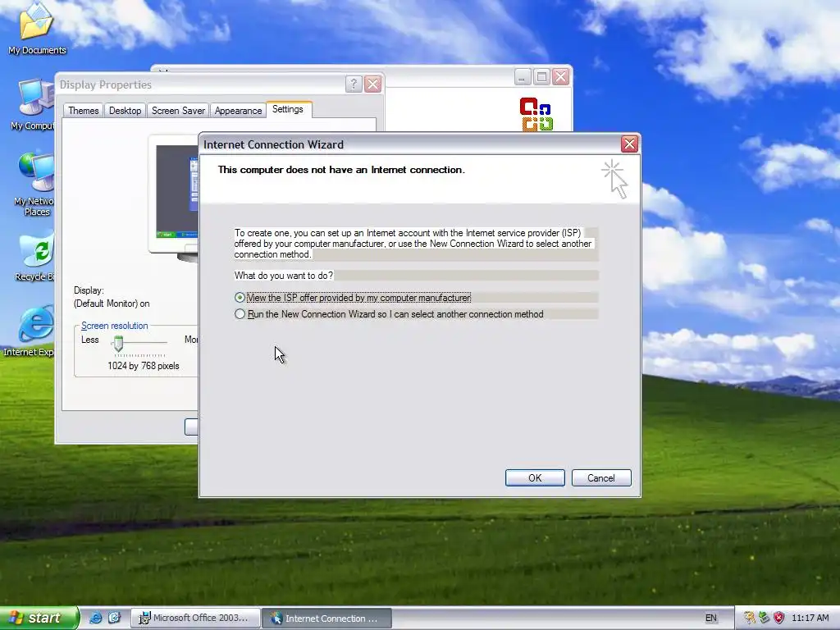Click Cancel in the Internet Connection Wizard

coord(601,478)
